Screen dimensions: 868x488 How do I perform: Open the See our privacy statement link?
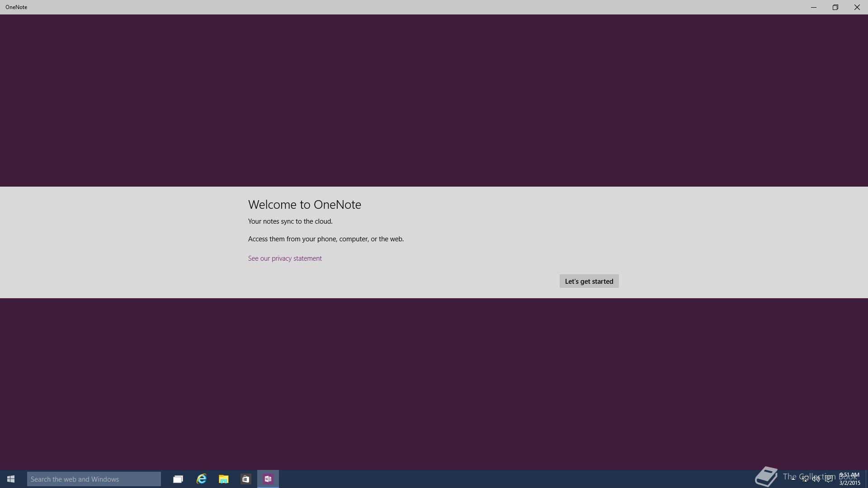tap(285, 258)
